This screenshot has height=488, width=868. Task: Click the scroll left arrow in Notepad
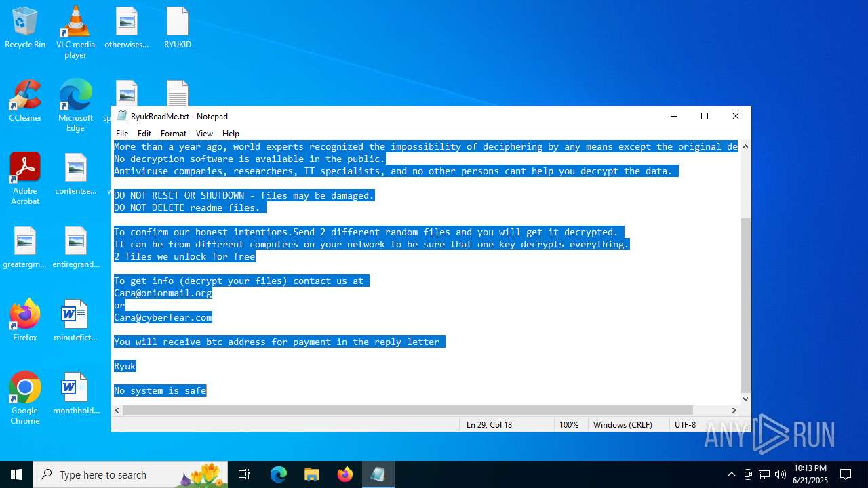coord(117,410)
